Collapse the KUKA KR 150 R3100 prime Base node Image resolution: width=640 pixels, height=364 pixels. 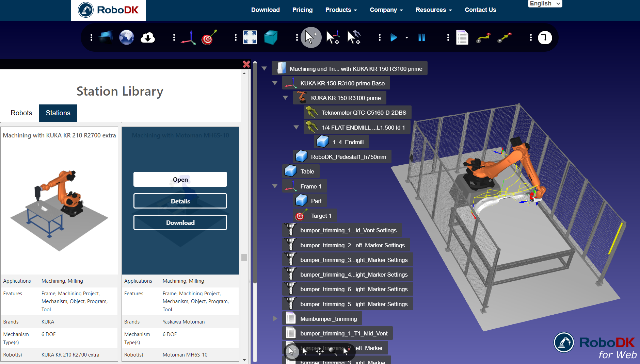[x=275, y=83]
